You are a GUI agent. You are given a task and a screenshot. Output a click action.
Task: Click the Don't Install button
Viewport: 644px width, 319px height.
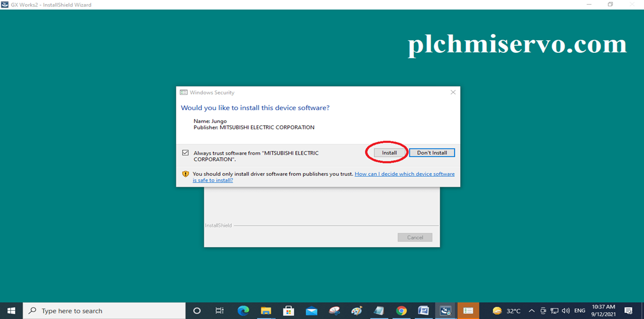[x=432, y=153]
